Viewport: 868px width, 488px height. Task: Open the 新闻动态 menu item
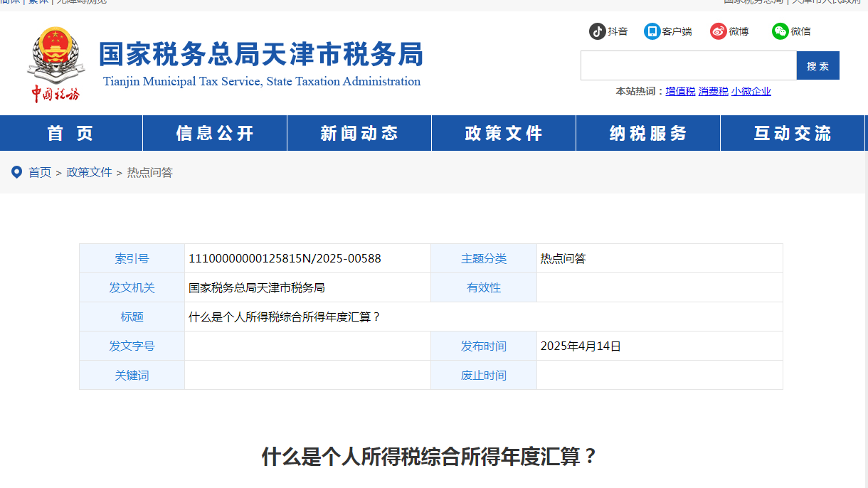[x=359, y=132]
